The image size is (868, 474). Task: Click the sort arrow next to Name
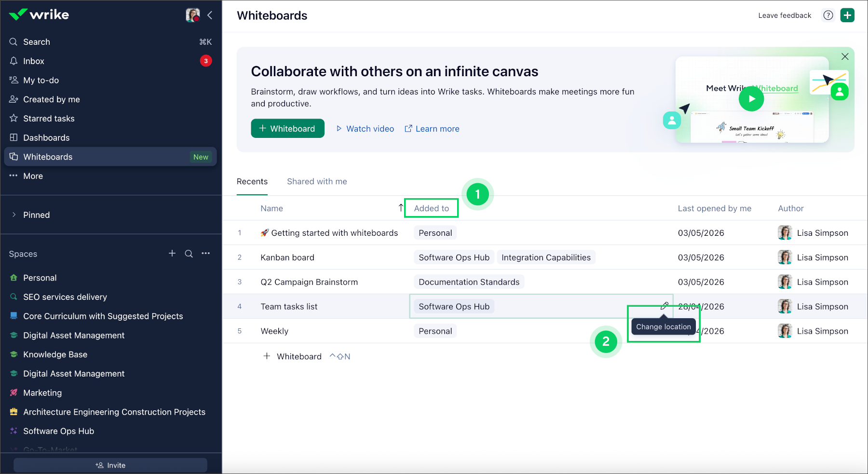coord(401,208)
